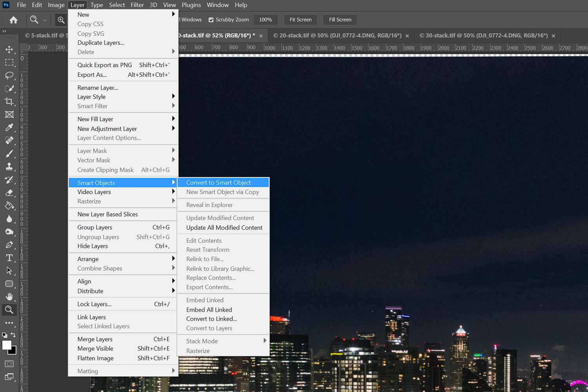Choose Embed All Linked
This screenshot has height=392, width=588.
tap(223, 309)
